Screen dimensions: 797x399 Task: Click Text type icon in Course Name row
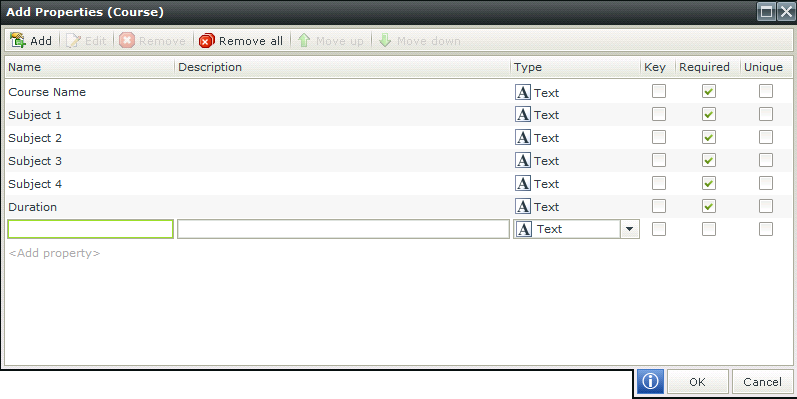pyautogui.click(x=523, y=92)
